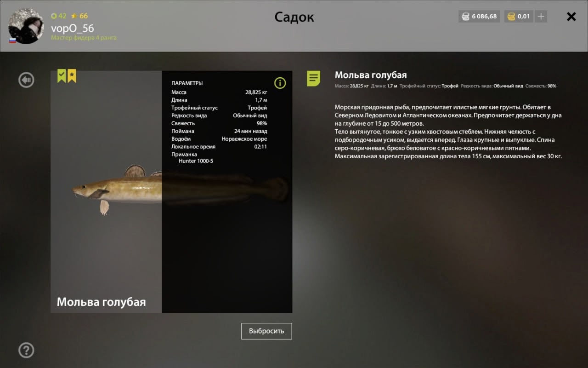Open the vopO_56 profile avatar
The width and height of the screenshot is (588, 368).
[x=26, y=26]
